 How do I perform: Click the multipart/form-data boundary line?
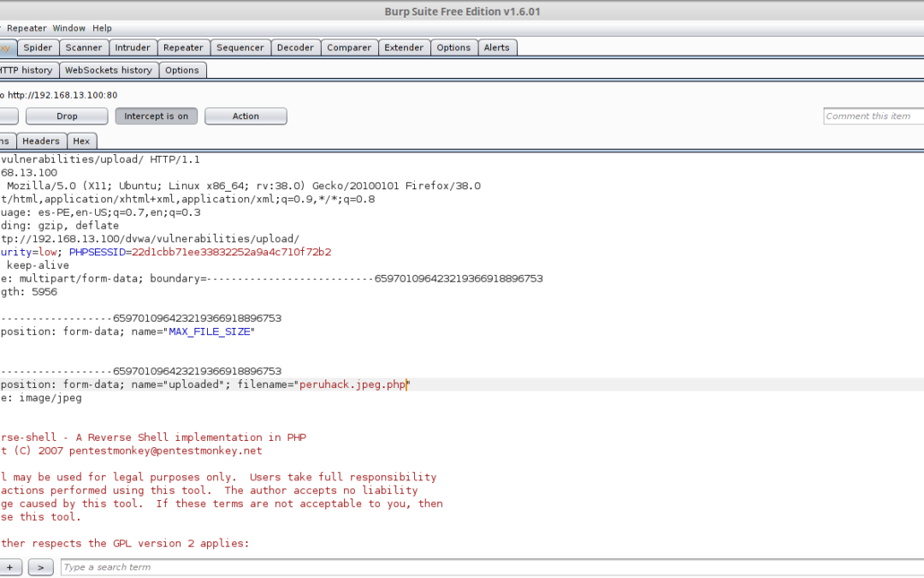pyautogui.click(x=272, y=278)
